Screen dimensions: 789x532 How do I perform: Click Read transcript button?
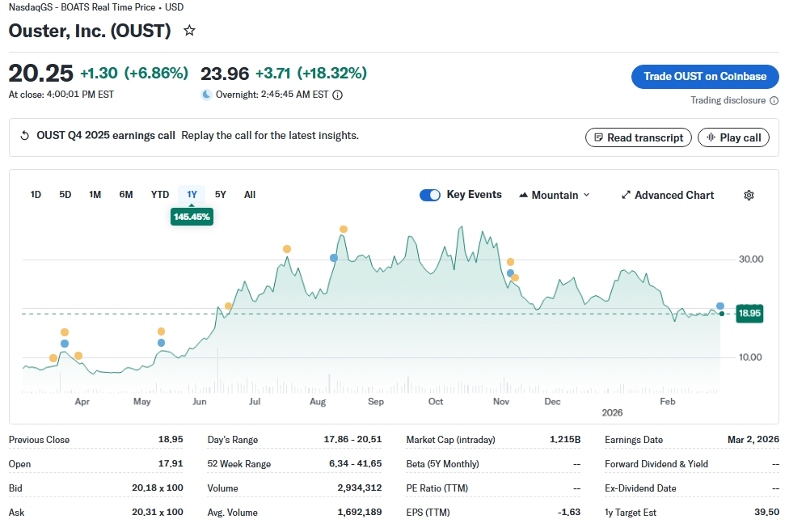pyautogui.click(x=639, y=138)
